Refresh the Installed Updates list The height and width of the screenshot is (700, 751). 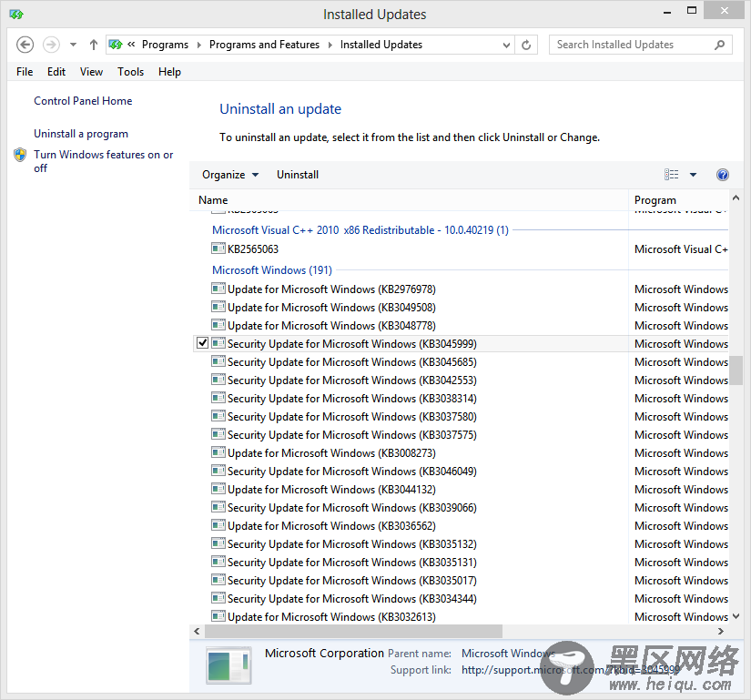tap(526, 45)
